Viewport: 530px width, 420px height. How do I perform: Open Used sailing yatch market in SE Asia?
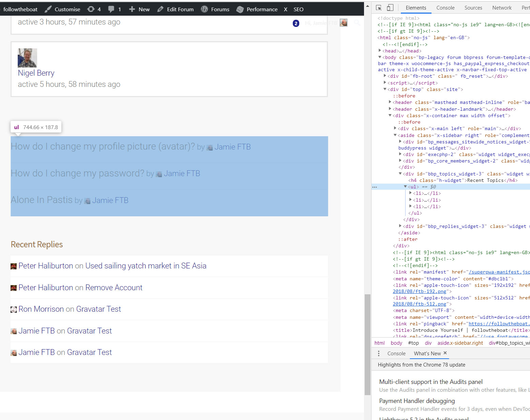point(146,266)
